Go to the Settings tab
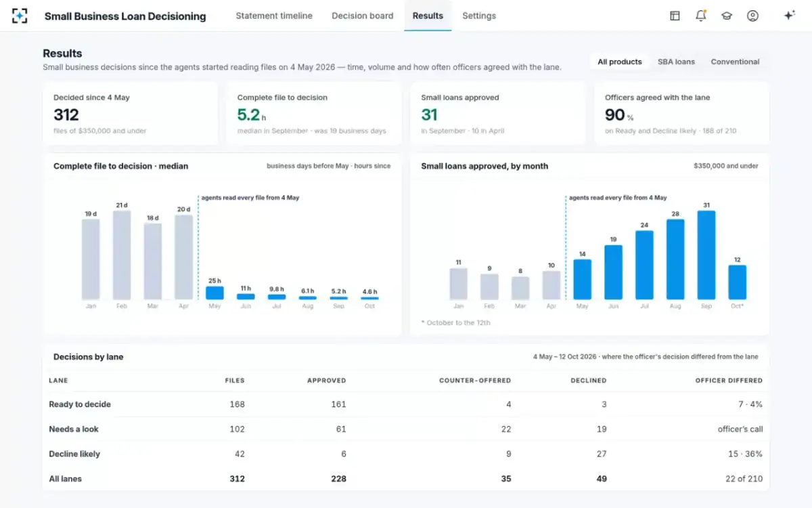The image size is (812, 508). pos(479,16)
